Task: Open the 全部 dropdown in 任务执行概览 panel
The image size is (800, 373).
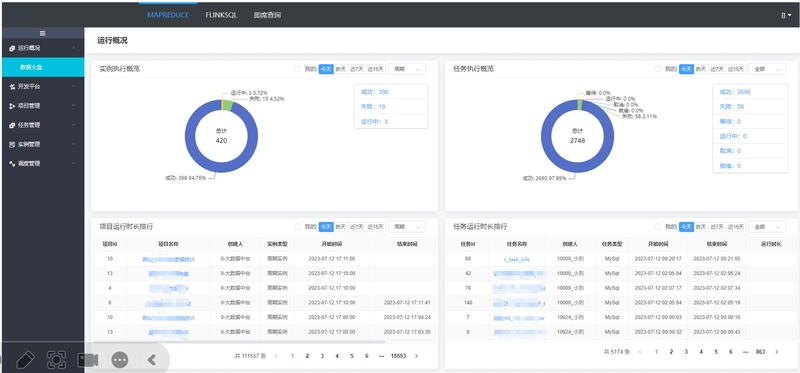Action: pyautogui.click(x=767, y=69)
